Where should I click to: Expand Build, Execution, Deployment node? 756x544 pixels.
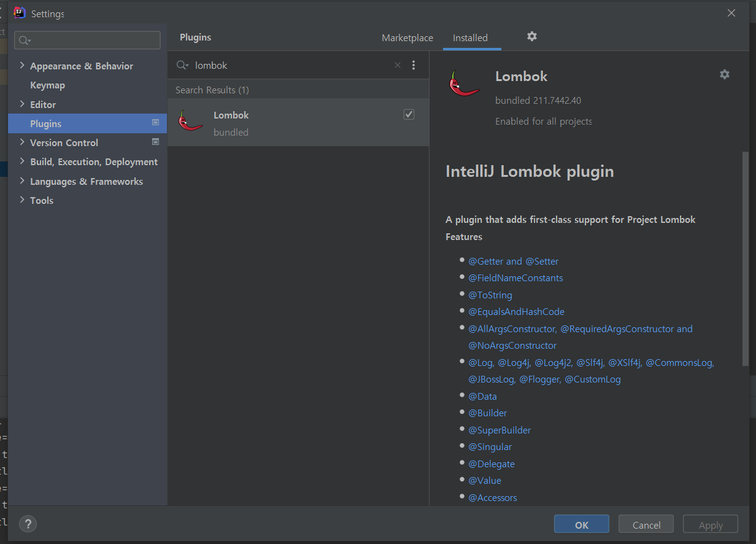(x=23, y=161)
